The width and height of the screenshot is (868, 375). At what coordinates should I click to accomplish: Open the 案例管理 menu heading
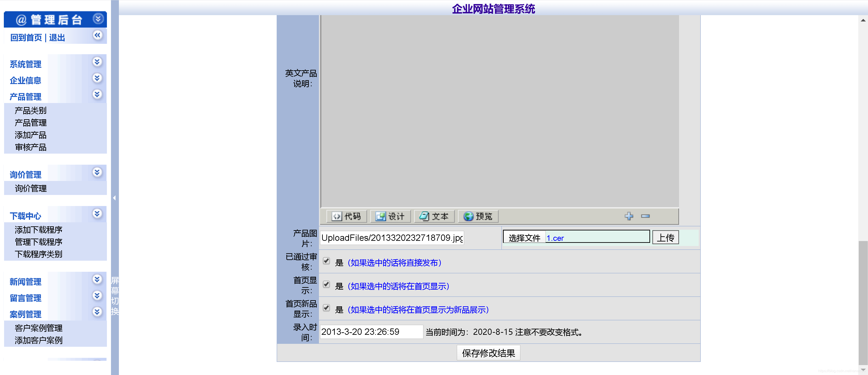click(x=26, y=314)
